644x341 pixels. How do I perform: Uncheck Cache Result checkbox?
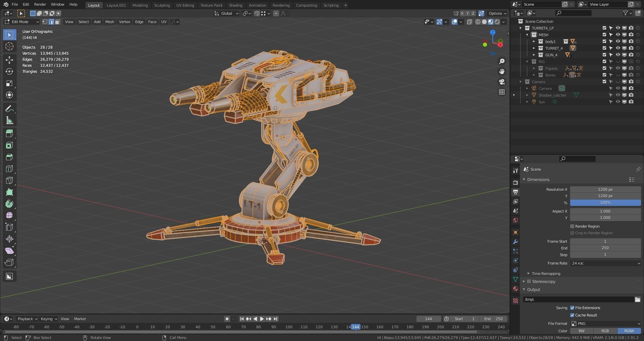click(x=572, y=315)
